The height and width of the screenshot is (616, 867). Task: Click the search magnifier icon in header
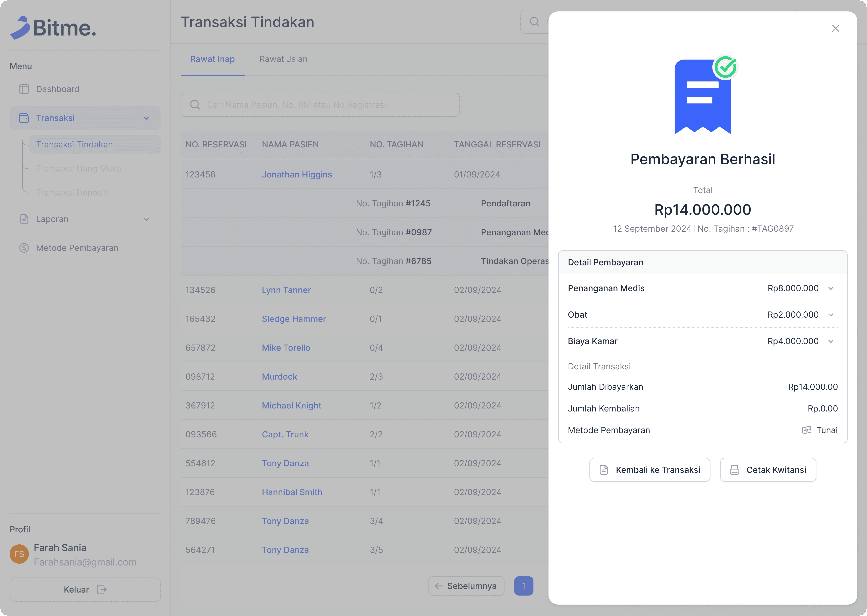(534, 22)
